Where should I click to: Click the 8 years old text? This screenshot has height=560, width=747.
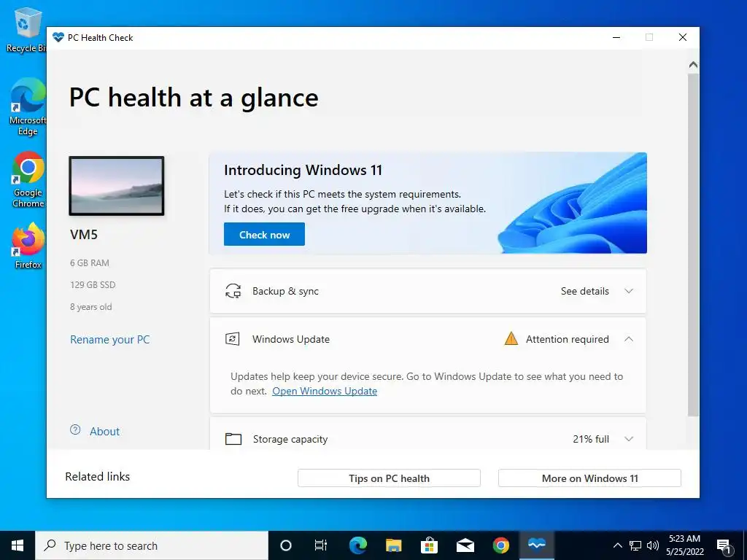(91, 307)
